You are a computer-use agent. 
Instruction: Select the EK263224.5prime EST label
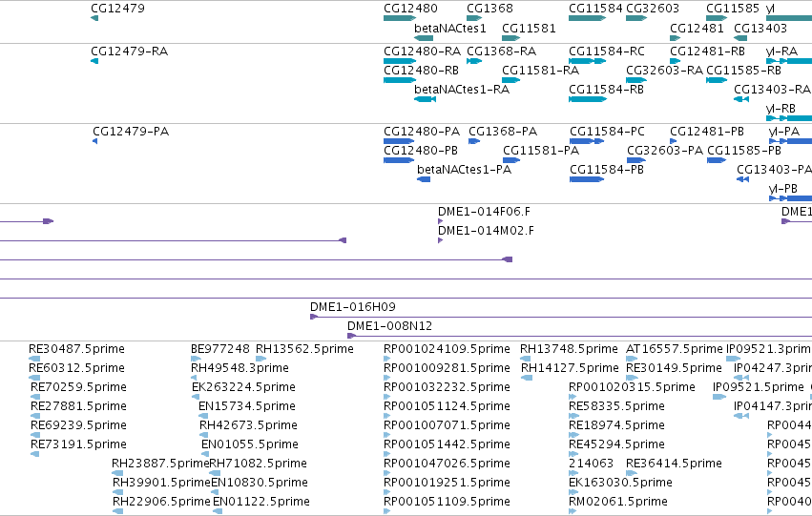pos(243,387)
